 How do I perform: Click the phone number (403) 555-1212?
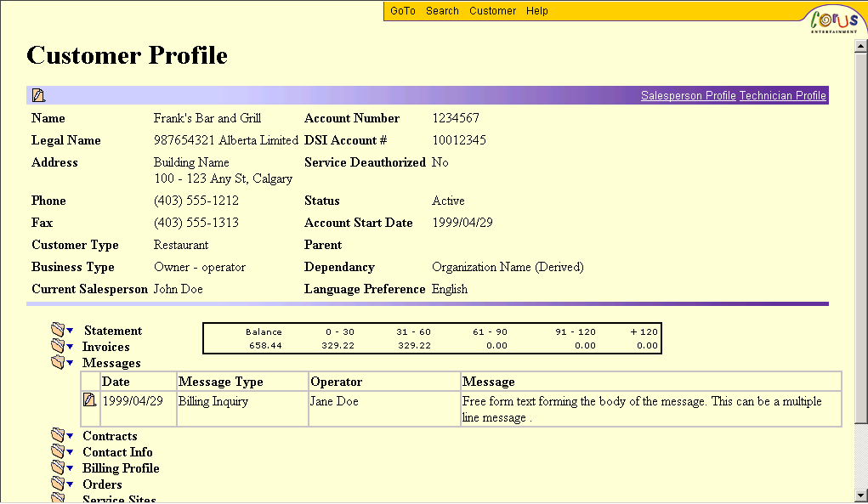[196, 201]
